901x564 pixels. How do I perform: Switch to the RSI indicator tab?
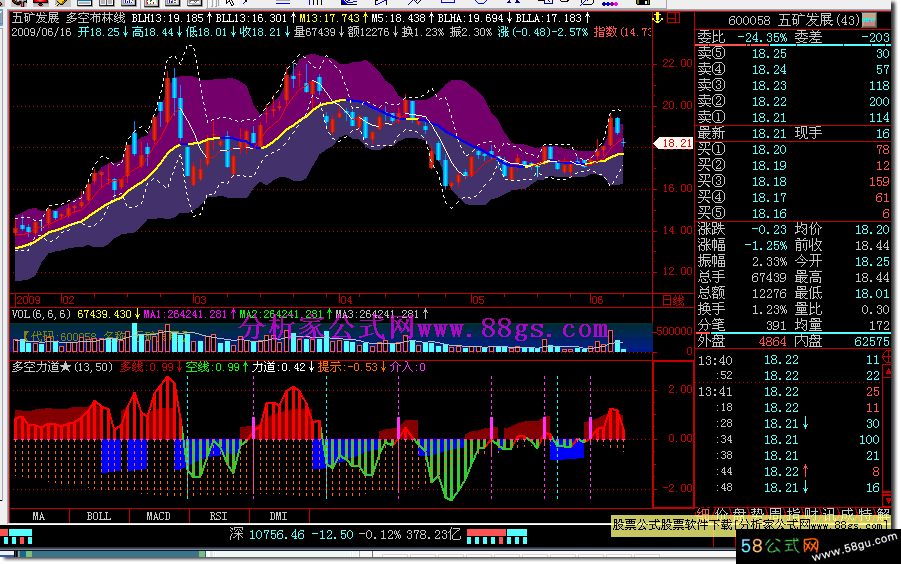[x=218, y=516]
